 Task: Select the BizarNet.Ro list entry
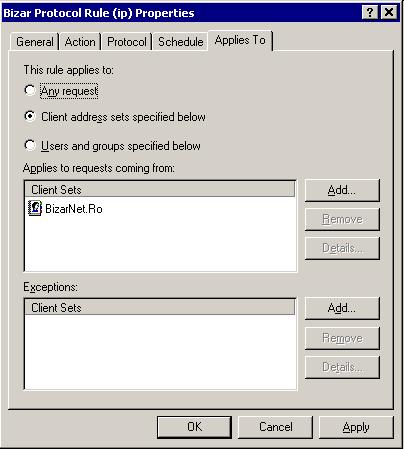[66, 209]
